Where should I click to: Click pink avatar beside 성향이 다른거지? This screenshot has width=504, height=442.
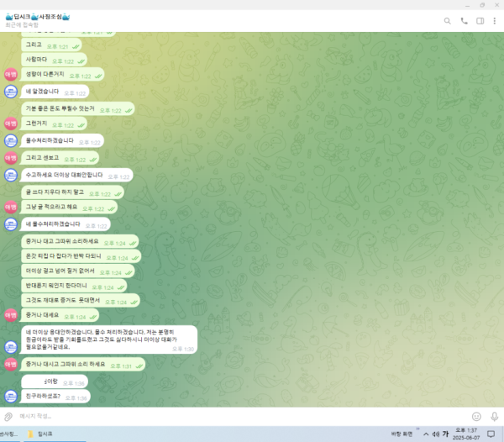pos(11,75)
